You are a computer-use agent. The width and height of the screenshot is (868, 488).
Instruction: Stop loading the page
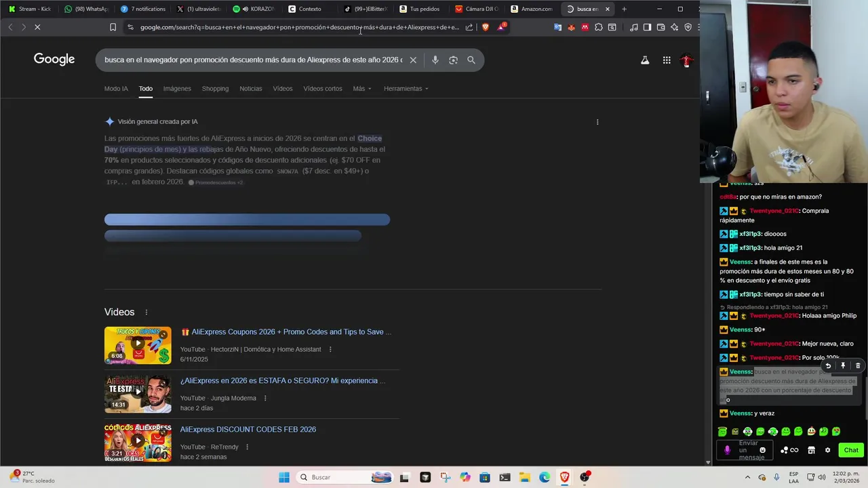coord(37,27)
